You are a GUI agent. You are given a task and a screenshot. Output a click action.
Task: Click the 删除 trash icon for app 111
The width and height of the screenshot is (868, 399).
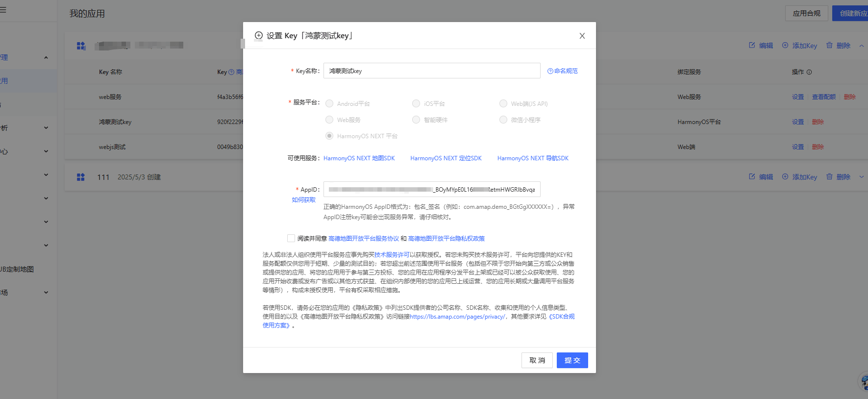[829, 176]
